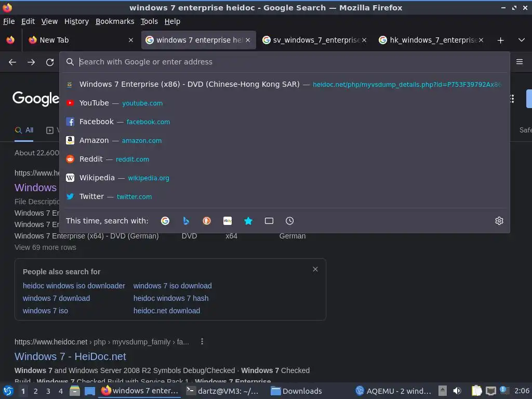Open the Tools menu
The height and width of the screenshot is (399, 532).
coord(149,21)
